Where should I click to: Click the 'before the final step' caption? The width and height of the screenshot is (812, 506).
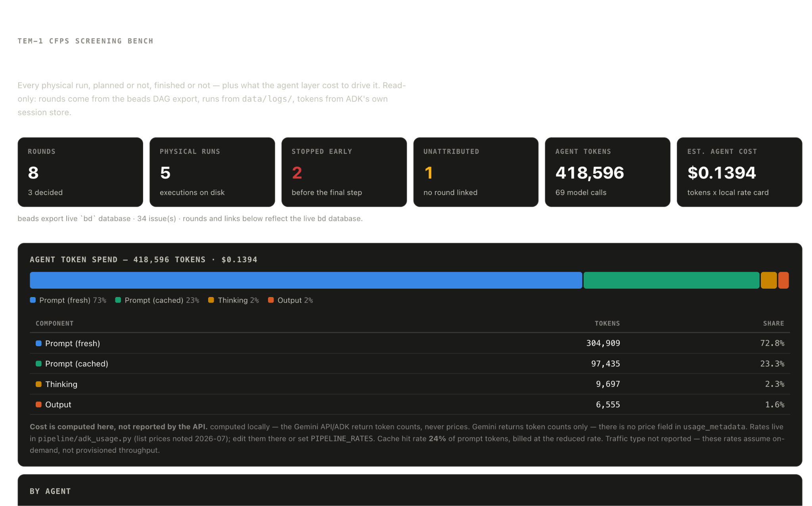[327, 192]
